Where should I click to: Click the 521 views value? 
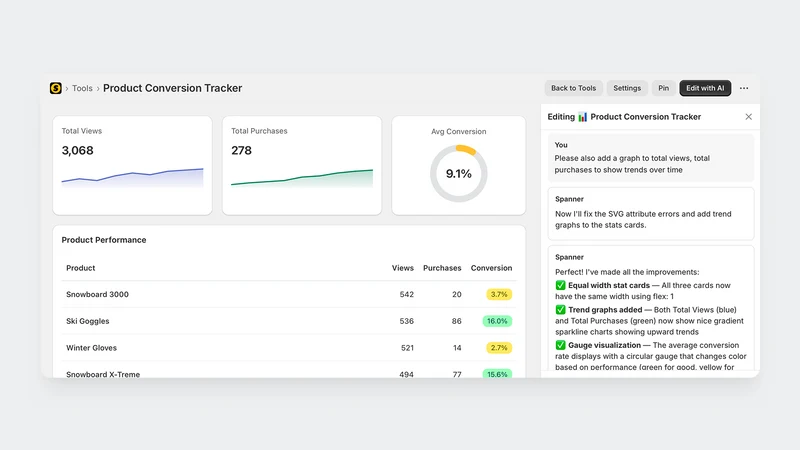tap(407, 348)
